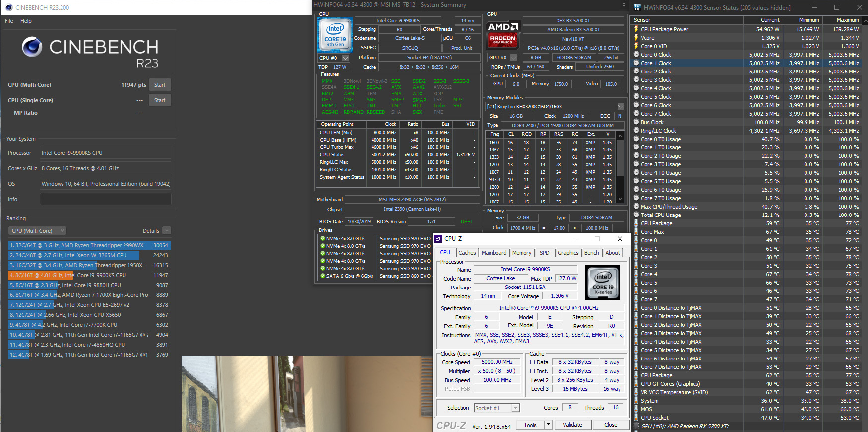The width and height of the screenshot is (868, 432).
Task: Select the Intel Core i7-7700K ranking row
Action: point(89,325)
